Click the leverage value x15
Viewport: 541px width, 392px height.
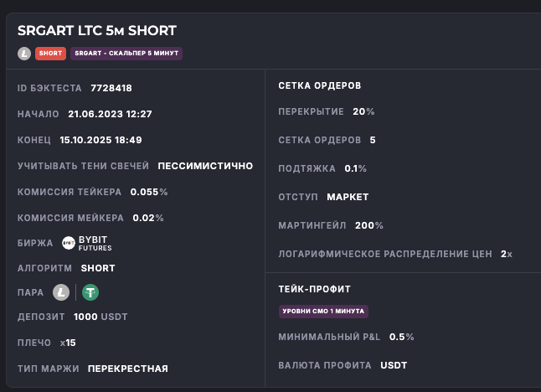pyautogui.click(x=68, y=343)
